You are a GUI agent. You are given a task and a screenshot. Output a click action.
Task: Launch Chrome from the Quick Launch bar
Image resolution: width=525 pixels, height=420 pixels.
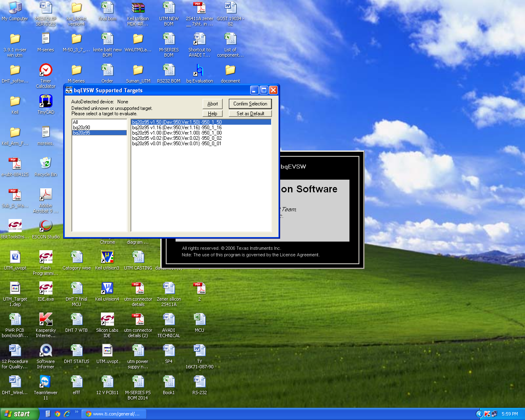[x=57, y=414]
